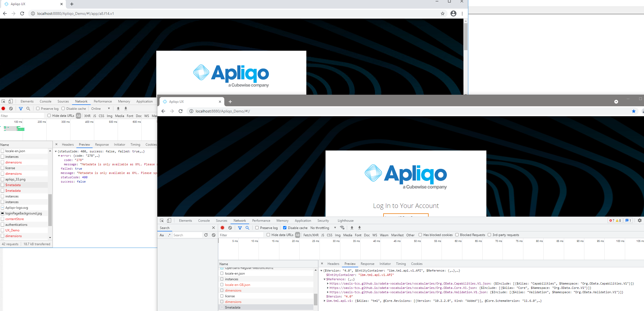Focus the Filter field in front window

coord(241,235)
